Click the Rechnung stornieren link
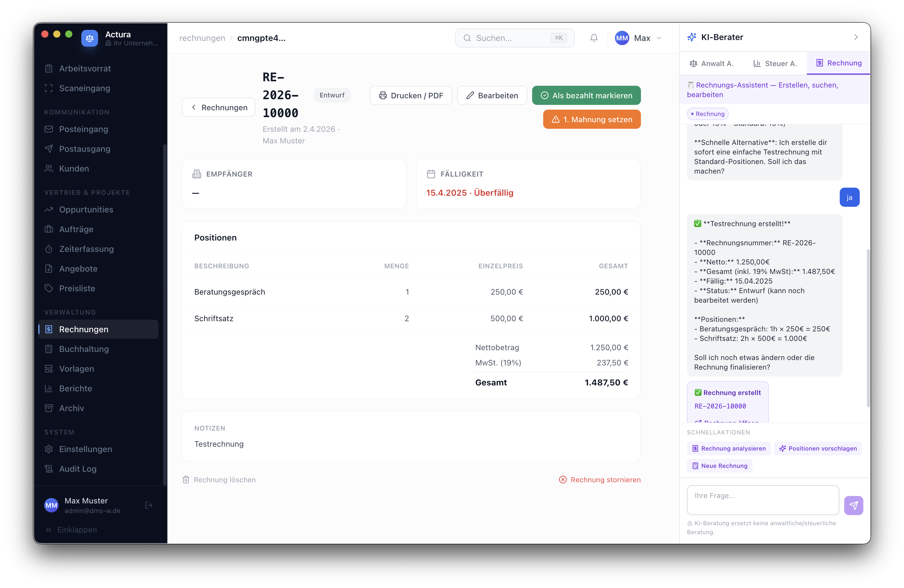Screen dimensions: 904x588 (600, 480)
